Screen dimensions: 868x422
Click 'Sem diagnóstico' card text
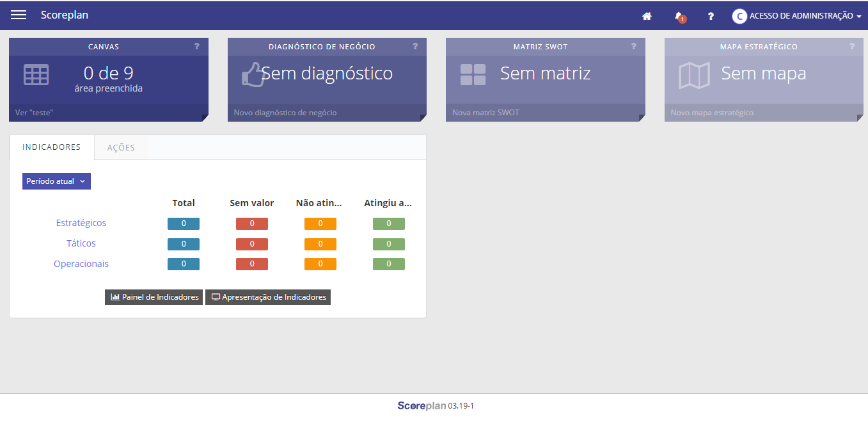coord(327,73)
